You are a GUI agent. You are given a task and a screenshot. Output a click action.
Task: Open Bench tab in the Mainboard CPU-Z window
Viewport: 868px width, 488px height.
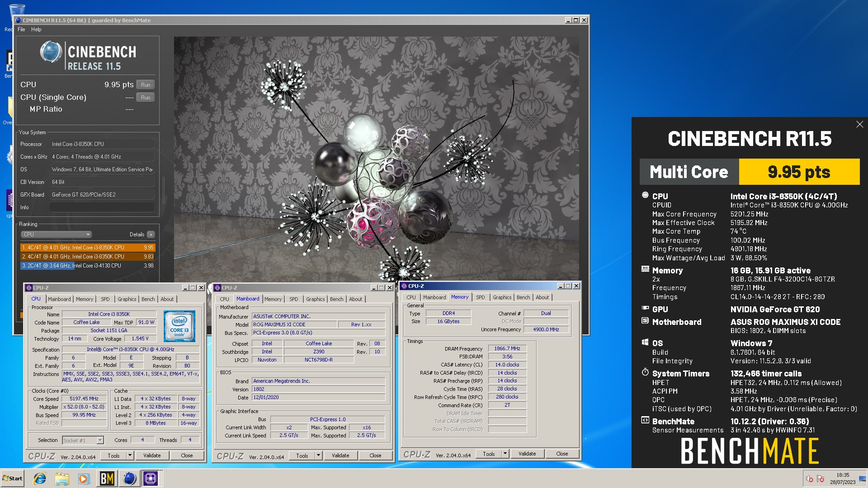[x=337, y=299]
